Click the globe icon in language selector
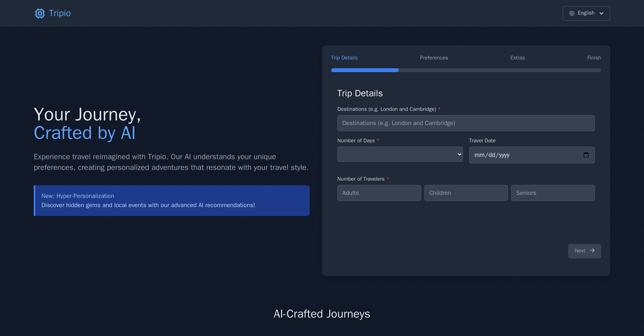The image size is (644, 336). (x=572, y=14)
